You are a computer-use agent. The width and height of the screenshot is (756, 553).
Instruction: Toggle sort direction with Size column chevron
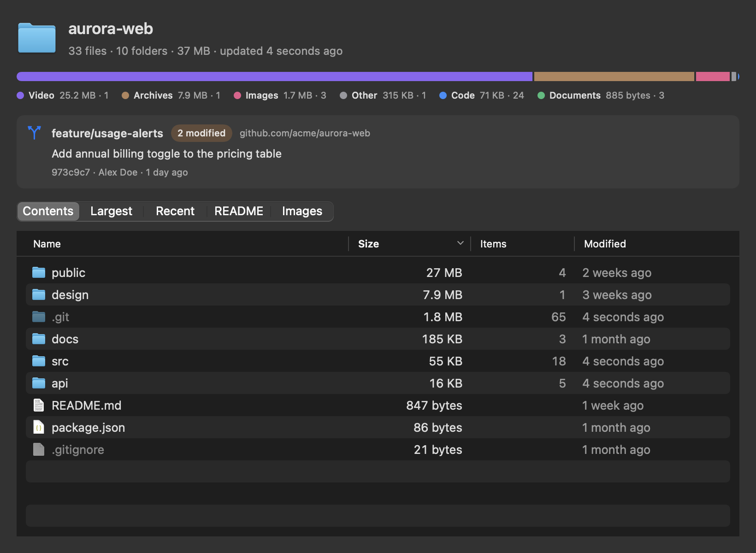[x=460, y=243]
